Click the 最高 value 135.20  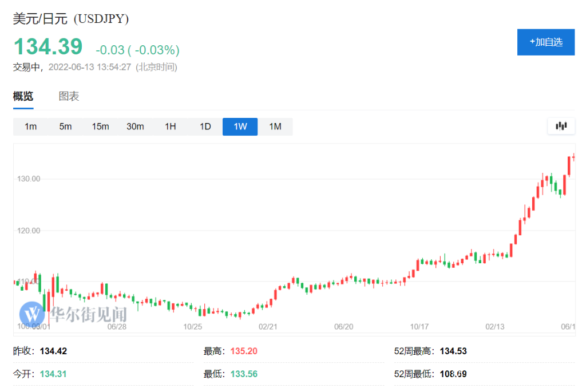[244, 351]
